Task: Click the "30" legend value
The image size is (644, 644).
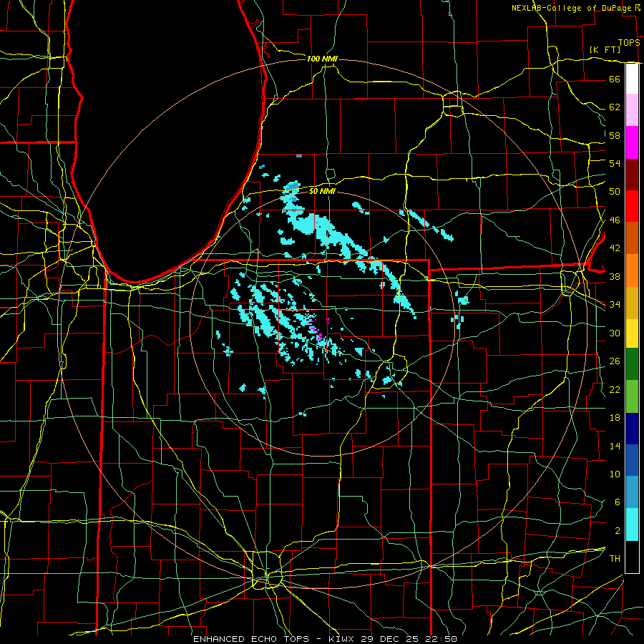Action: point(615,333)
